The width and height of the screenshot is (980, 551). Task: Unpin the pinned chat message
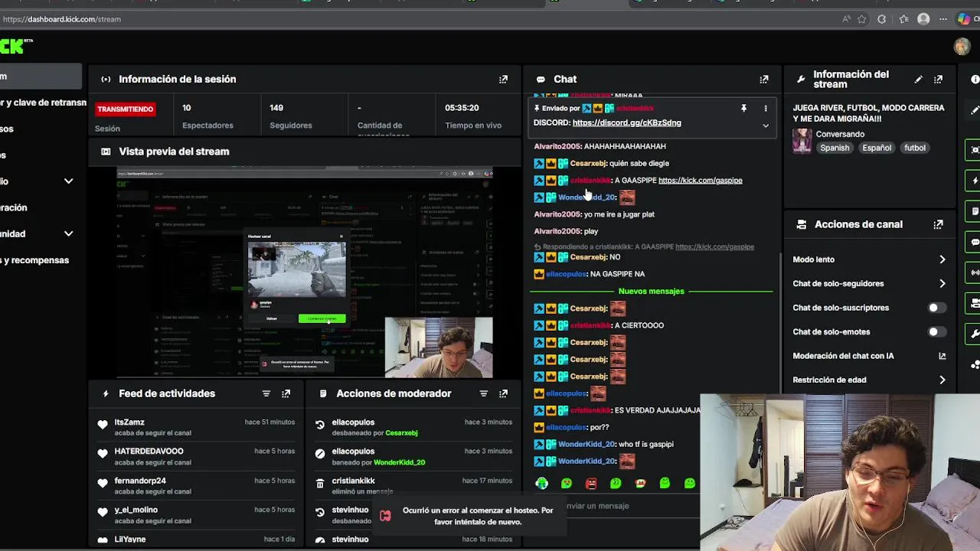click(x=743, y=109)
